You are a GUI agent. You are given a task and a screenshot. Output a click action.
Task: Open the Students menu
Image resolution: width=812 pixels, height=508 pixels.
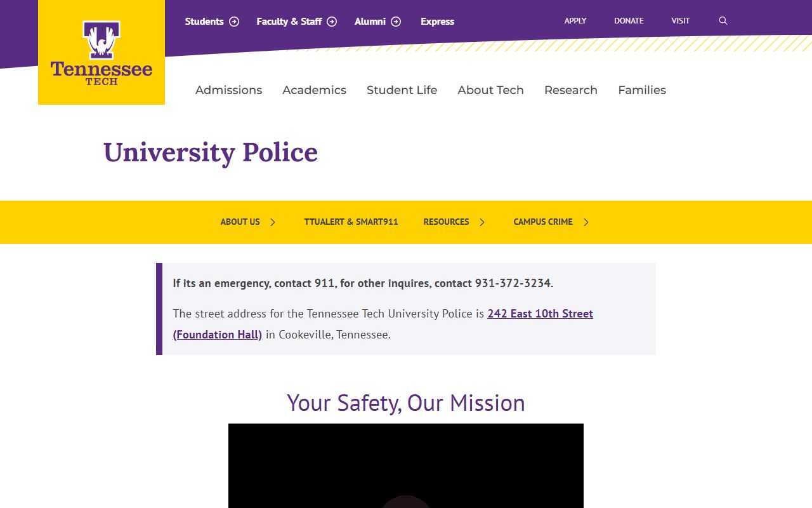coord(204,22)
